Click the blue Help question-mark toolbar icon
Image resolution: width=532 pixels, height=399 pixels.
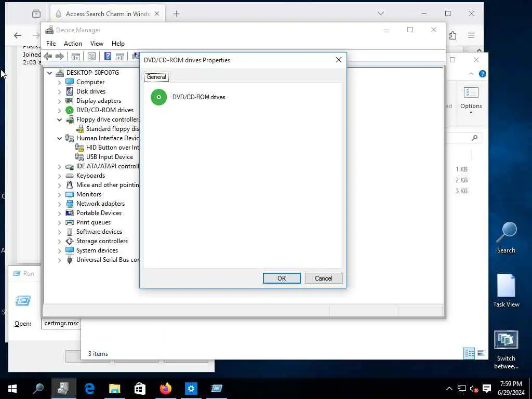pos(108,56)
